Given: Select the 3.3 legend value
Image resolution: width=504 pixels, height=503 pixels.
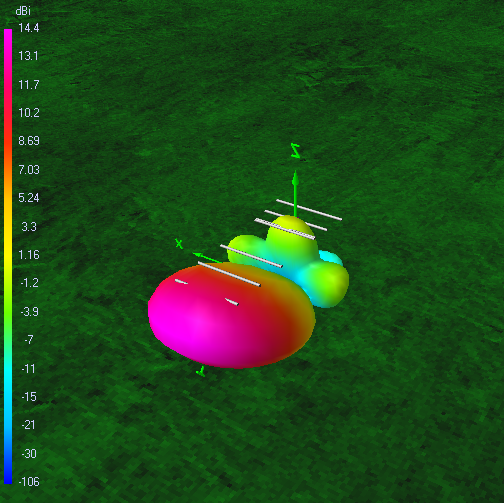Looking at the screenshot, I should [29, 227].
